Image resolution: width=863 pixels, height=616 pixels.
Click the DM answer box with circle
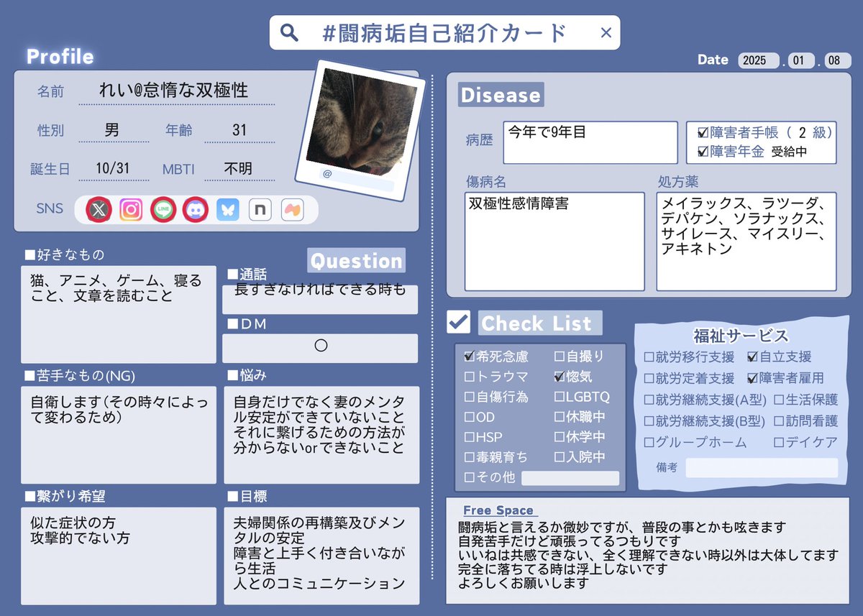320,348
